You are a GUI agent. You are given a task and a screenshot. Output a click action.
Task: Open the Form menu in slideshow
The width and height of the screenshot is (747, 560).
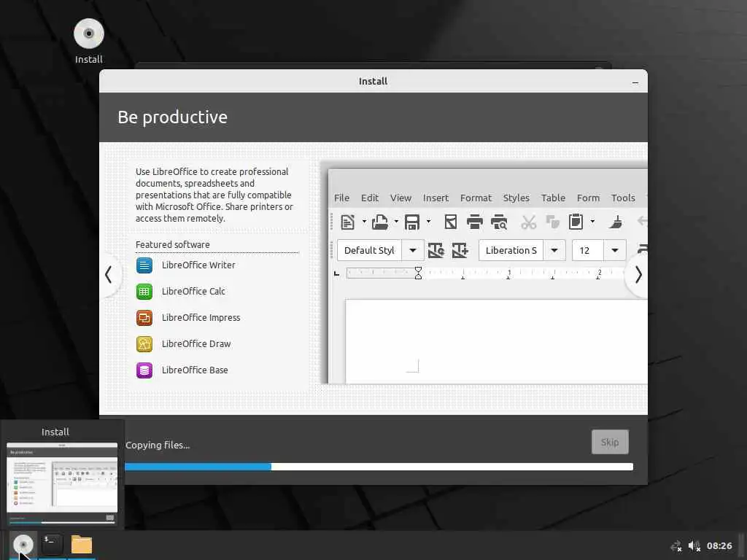(x=589, y=198)
